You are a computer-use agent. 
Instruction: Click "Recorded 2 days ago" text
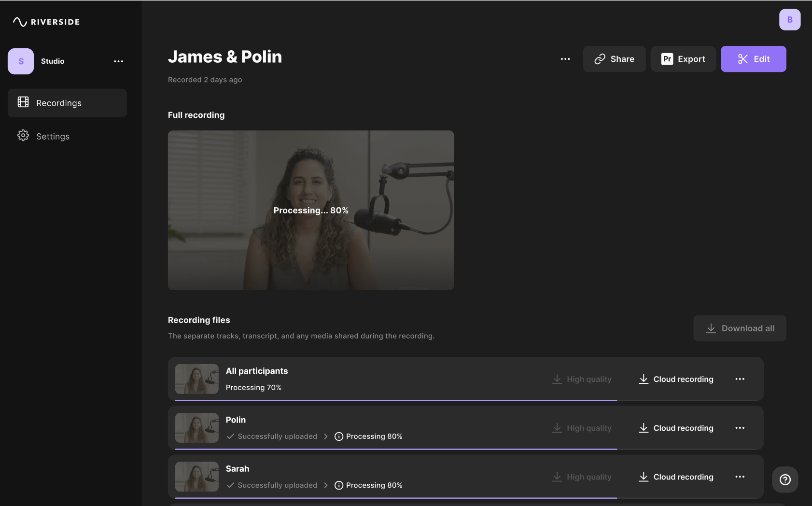click(205, 80)
